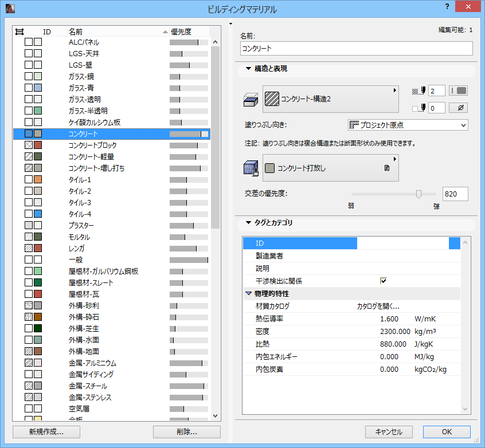Click the キャンセル button
The image size is (485, 448).
pyautogui.click(x=389, y=431)
